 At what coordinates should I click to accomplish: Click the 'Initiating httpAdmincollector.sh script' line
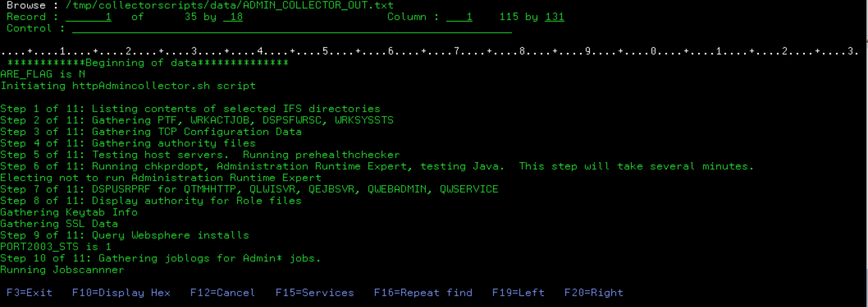tap(128, 86)
